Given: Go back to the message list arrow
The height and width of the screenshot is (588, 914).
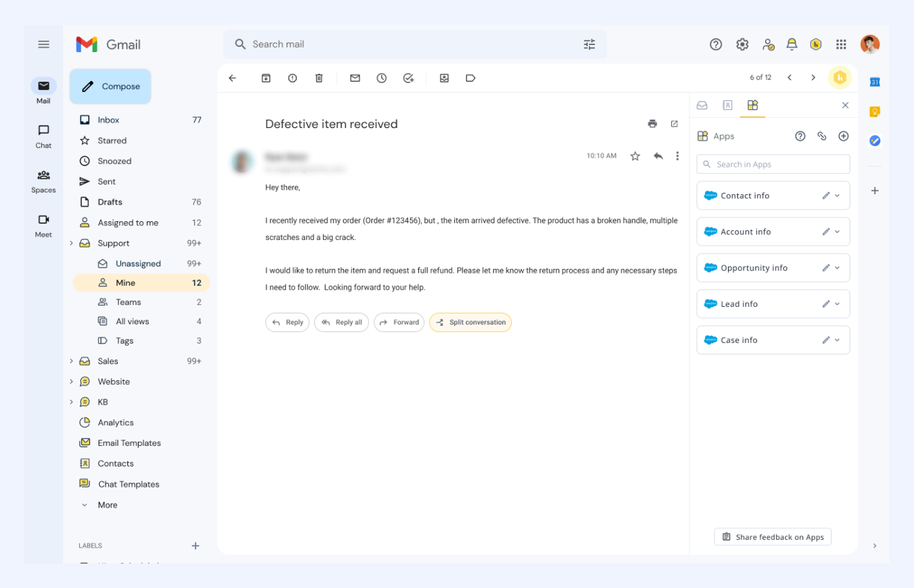Looking at the screenshot, I should [x=232, y=78].
